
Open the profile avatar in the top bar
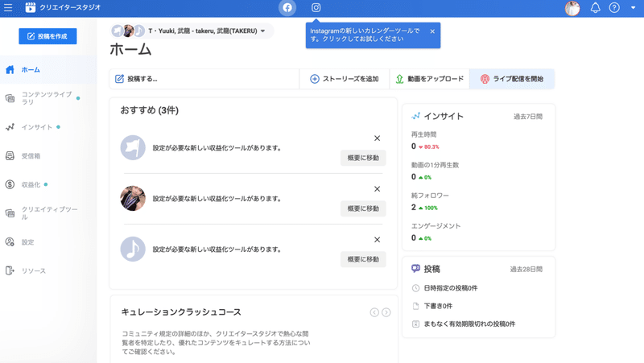pos(572,8)
